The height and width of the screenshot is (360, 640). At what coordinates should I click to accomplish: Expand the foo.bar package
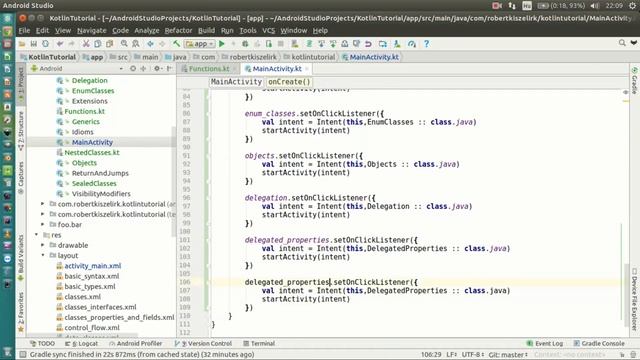pyautogui.click(x=42, y=224)
